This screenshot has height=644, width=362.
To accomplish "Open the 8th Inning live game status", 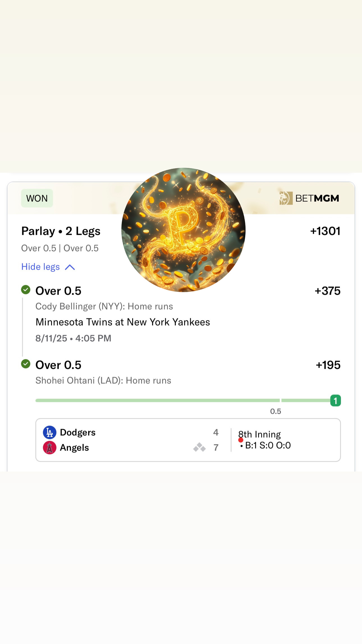I will click(260, 434).
